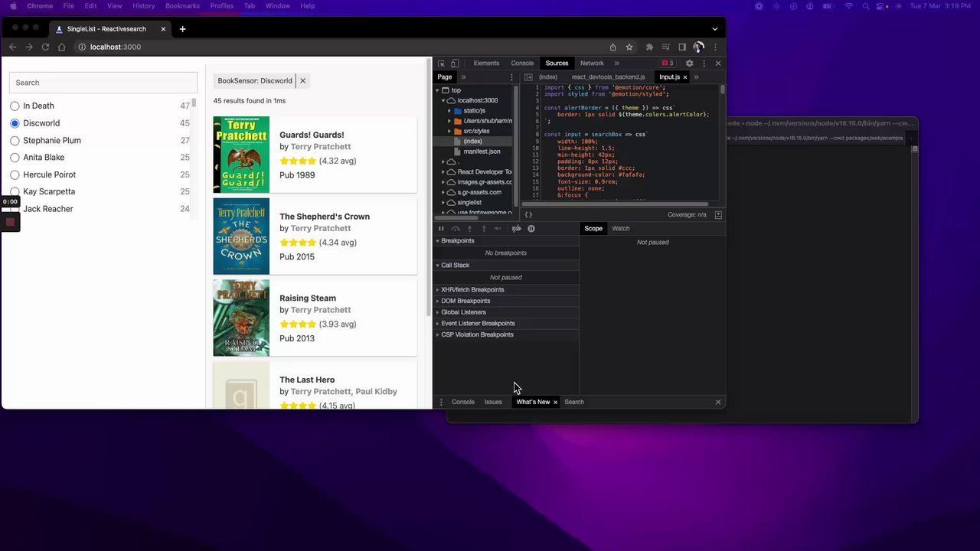Open manifest.json in the file tree
The image size is (980, 551).
[482, 152]
